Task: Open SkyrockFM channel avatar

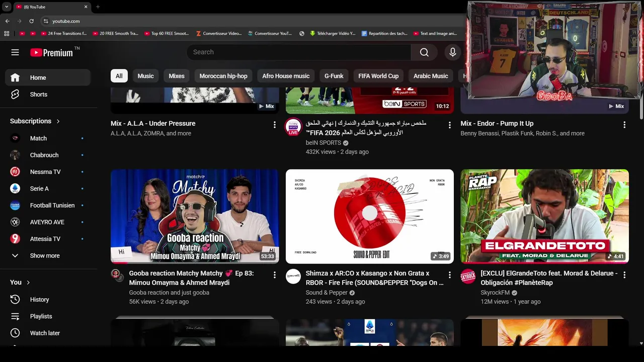Action: click(468, 276)
